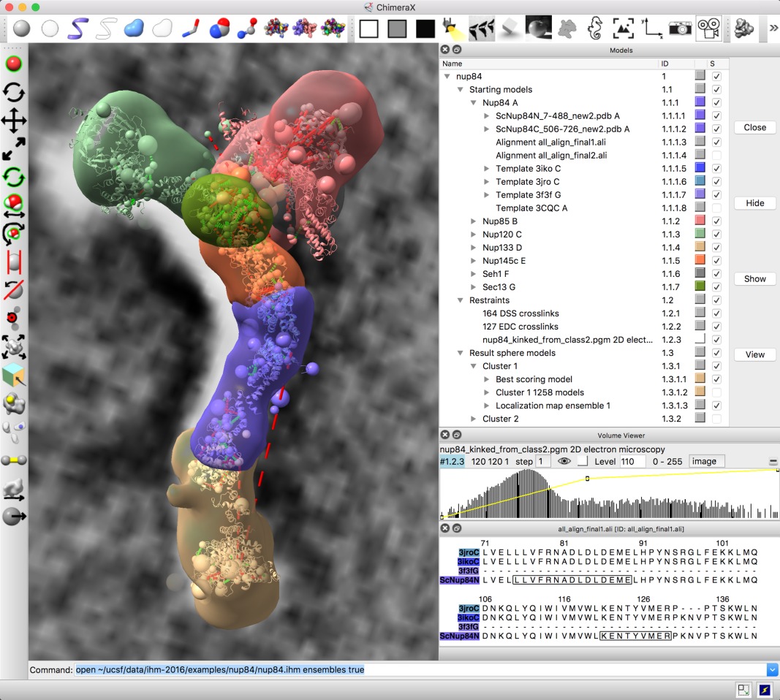This screenshot has height=700, width=780.
Task: Set the background to white
Action: pos(368,28)
